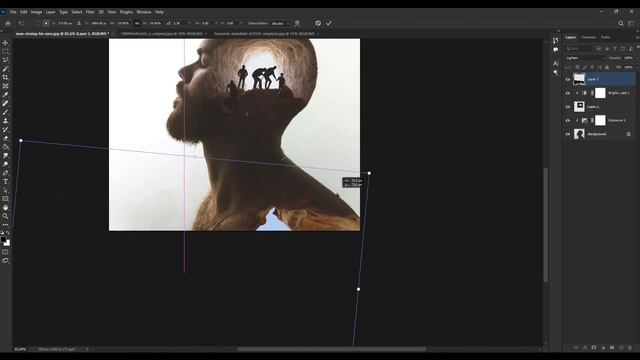Image resolution: width=640 pixels, height=360 pixels.
Task: Open the layer filter Kind dropdown
Action: 580,49
